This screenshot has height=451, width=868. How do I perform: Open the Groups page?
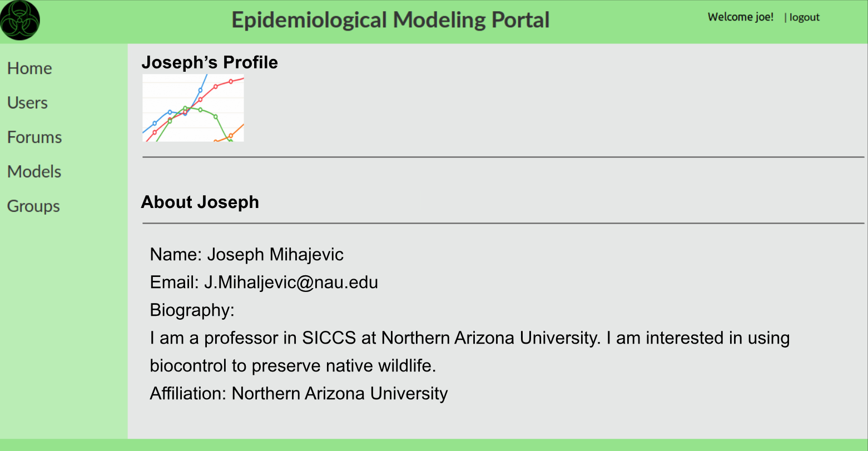[33, 206]
